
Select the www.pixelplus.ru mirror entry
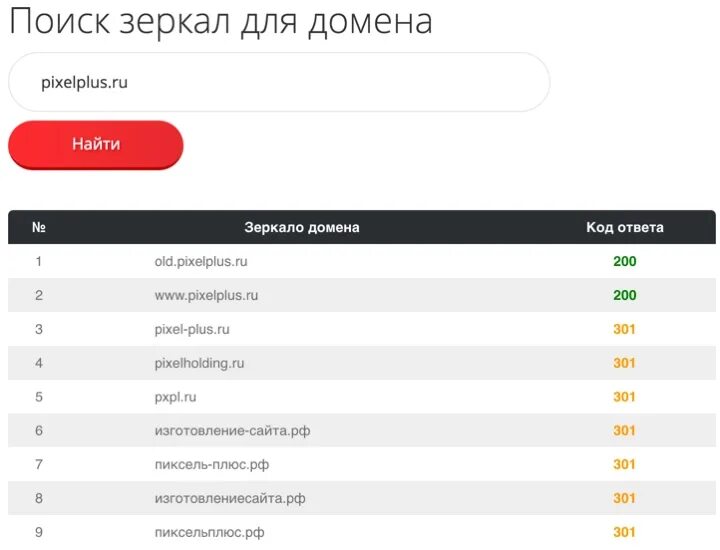click(206, 295)
